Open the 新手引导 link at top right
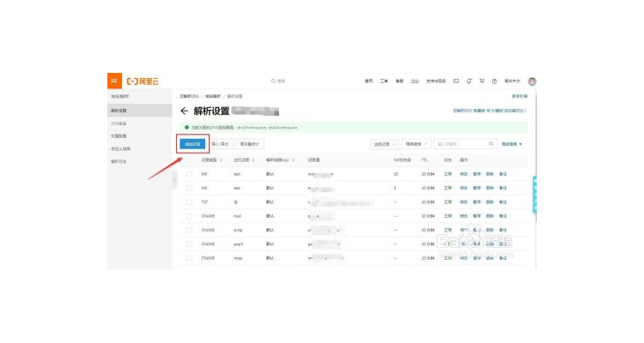 [519, 96]
